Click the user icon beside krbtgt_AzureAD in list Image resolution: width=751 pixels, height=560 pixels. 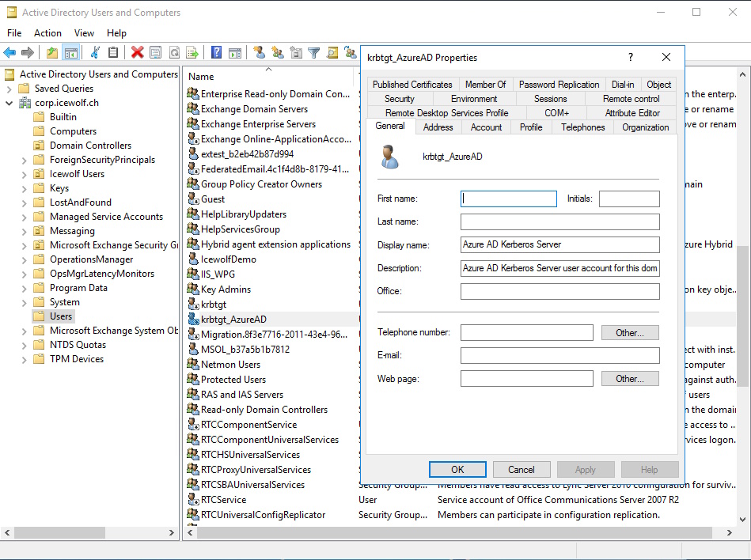[193, 319]
